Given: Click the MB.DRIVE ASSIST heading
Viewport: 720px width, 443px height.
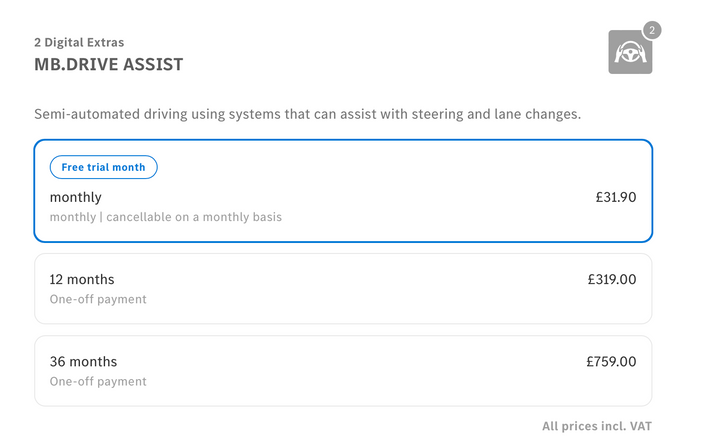Looking at the screenshot, I should click(x=108, y=65).
